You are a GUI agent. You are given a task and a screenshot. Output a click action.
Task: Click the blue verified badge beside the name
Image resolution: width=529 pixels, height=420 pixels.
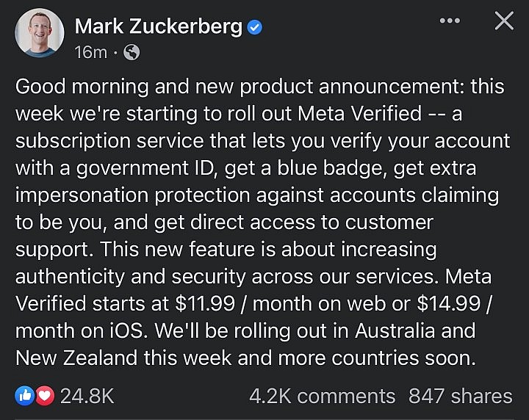(254, 29)
